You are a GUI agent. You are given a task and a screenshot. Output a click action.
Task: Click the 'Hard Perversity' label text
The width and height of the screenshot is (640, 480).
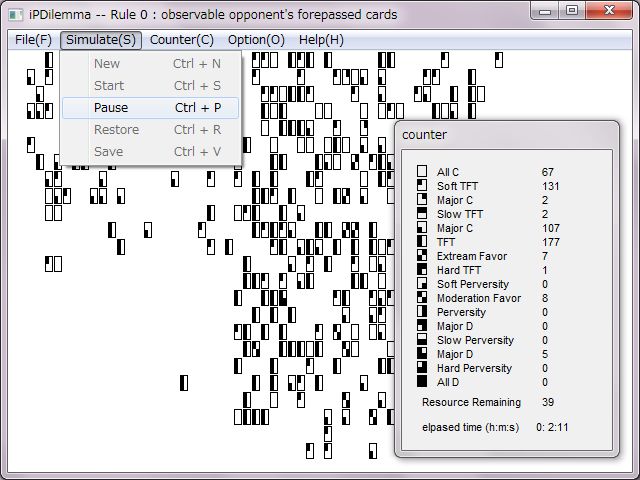point(474,368)
